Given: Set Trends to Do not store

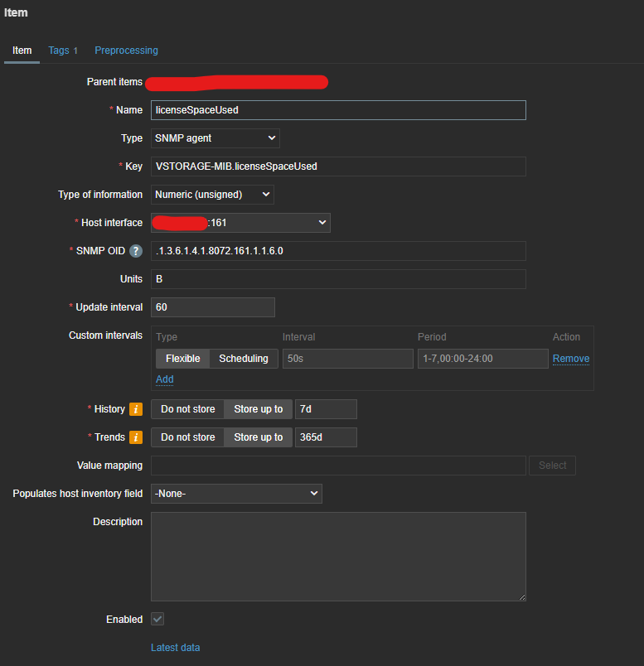Looking at the screenshot, I should 187,437.
